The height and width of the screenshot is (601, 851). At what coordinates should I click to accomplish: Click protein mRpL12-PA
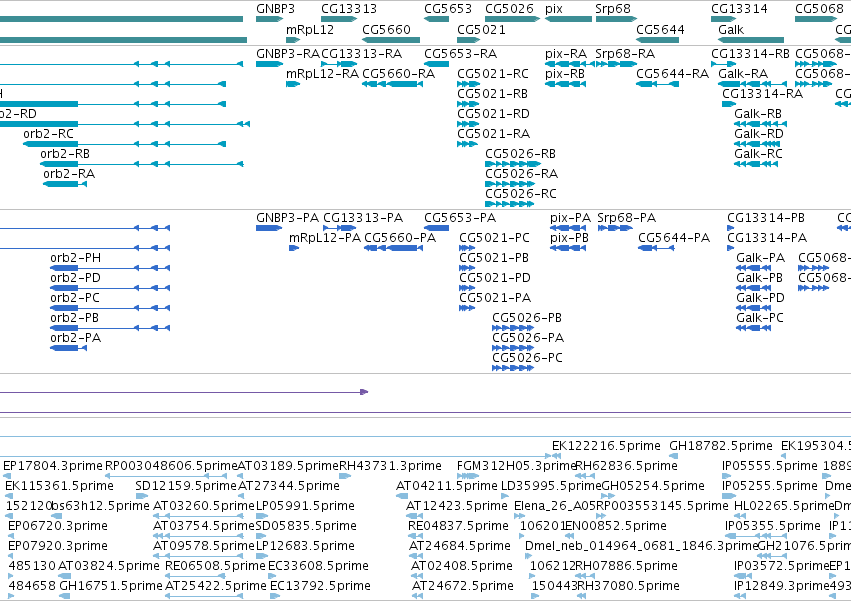click(x=325, y=238)
